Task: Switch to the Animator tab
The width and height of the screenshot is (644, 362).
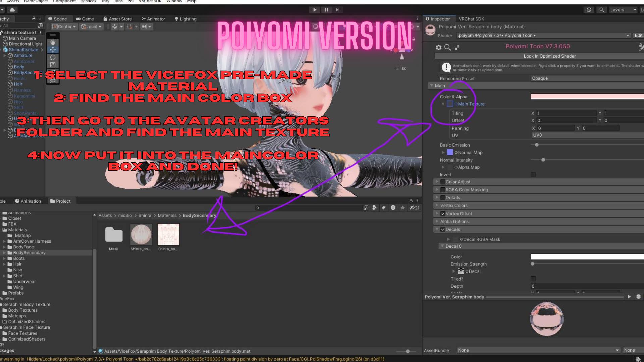Action: pyautogui.click(x=153, y=19)
